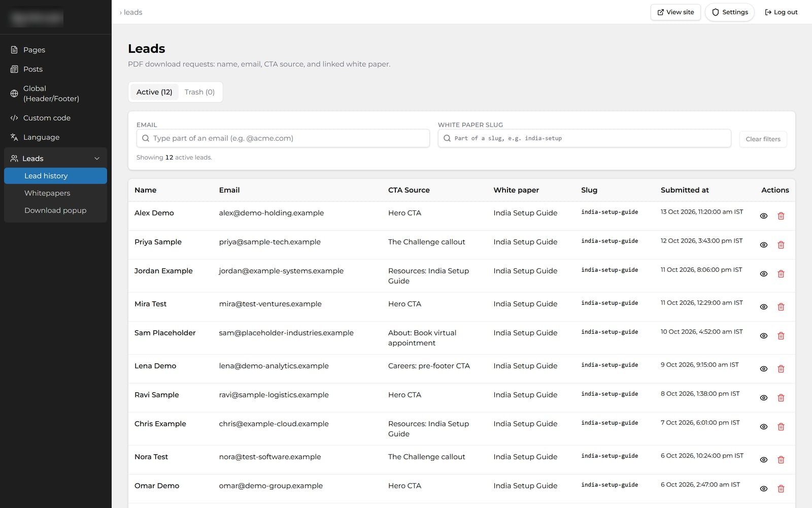Open Global (Header/Footer) settings
The width and height of the screenshot is (812, 508).
55,93
